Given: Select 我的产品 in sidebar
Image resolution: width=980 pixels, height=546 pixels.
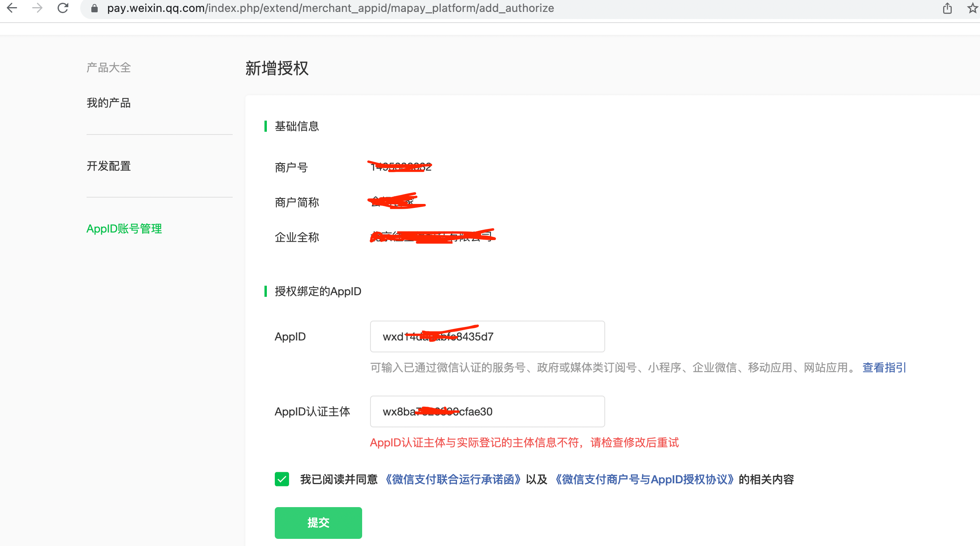Looking at the screenshot, I should (108, 103).
